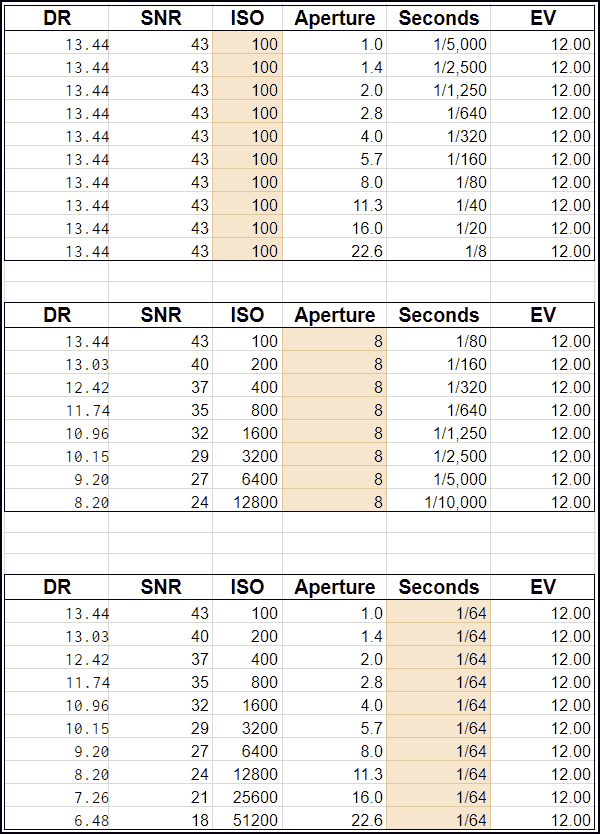This screenshot has width=600, height=834.
Task: Select the ISO 51200 cell
Action: point(247,820)
